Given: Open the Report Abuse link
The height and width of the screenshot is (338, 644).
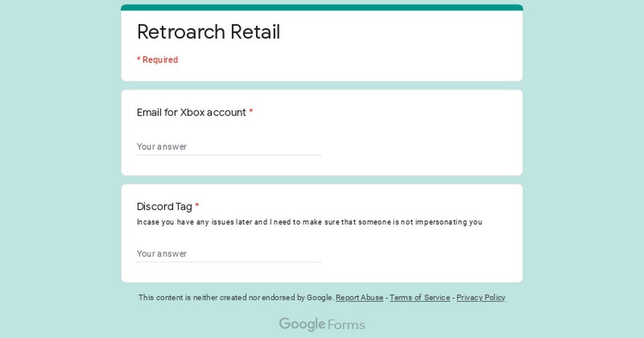Looking at the screenshot, I should pos(360,297).
